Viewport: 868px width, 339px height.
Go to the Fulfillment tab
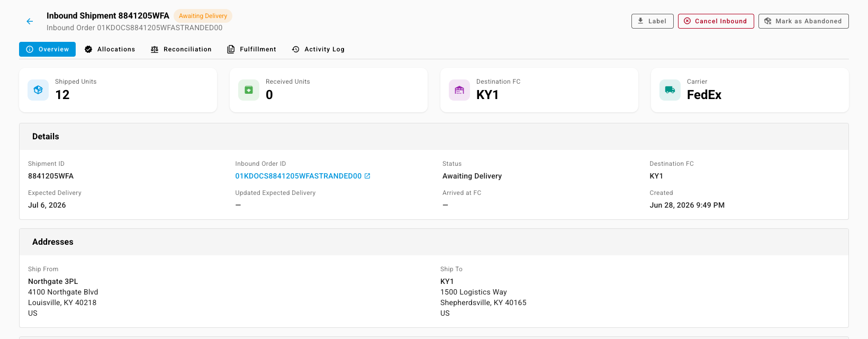pos(252,49)
